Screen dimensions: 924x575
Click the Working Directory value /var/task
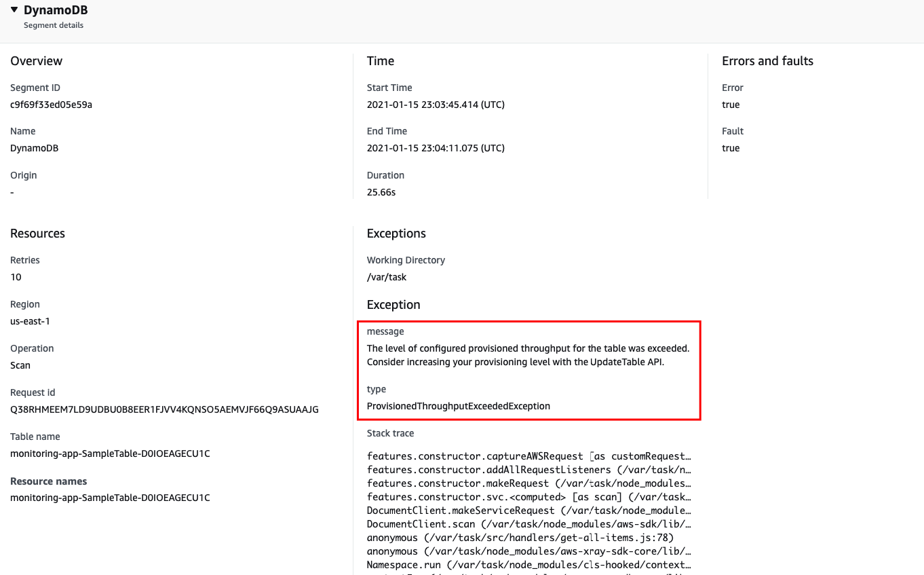coord(387,277)
